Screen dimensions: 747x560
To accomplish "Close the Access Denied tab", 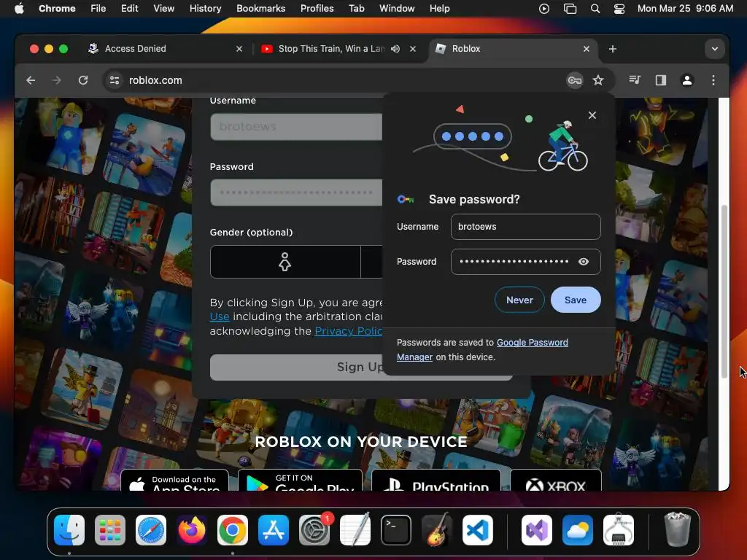I will [x=239, y=49].
